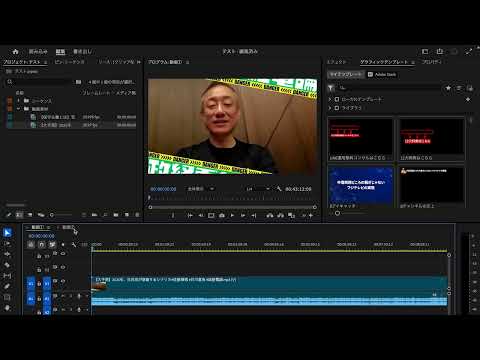Check the ライブラリ checkbox

pyautogui.click(x=337, y=108)
